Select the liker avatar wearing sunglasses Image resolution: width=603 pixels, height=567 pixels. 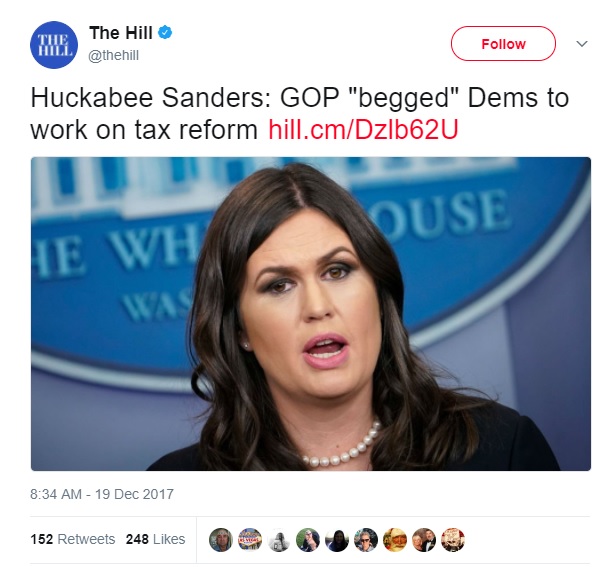[366, 540]
